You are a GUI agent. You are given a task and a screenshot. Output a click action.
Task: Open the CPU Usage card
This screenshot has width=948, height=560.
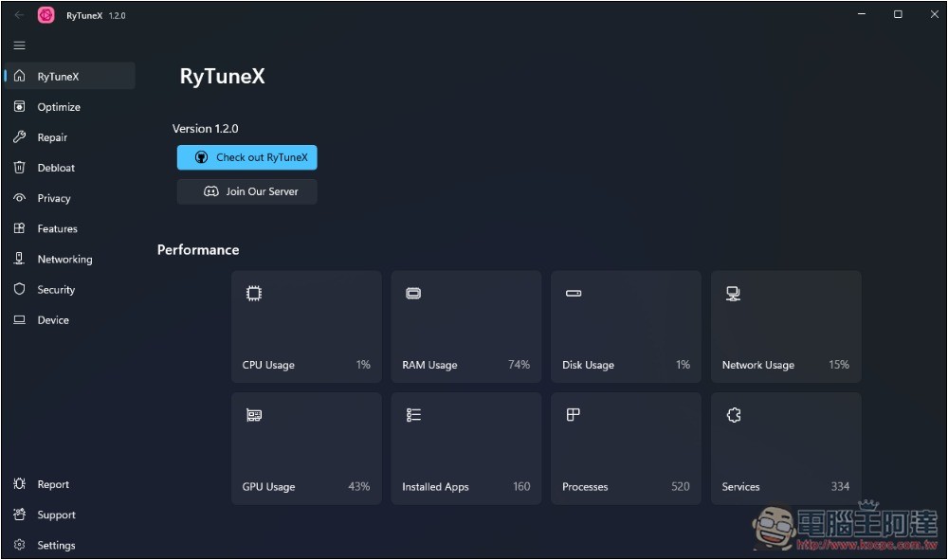[x=306, y=327]
